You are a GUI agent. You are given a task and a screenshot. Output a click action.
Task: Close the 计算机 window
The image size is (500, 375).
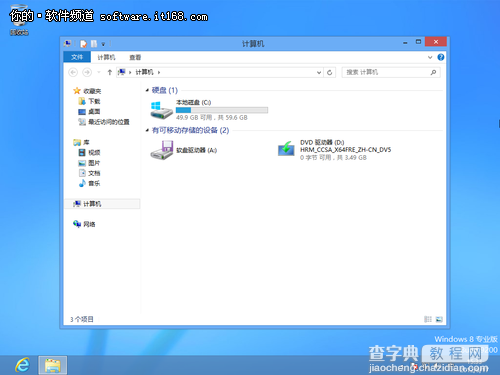(436, 42)
